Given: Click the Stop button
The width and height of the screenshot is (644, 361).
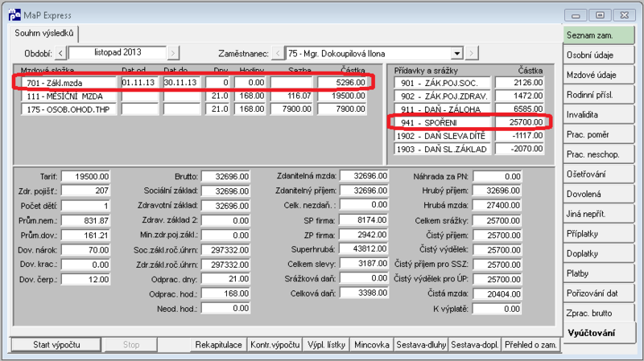Looking at the screenshot, I should [131, 345].
